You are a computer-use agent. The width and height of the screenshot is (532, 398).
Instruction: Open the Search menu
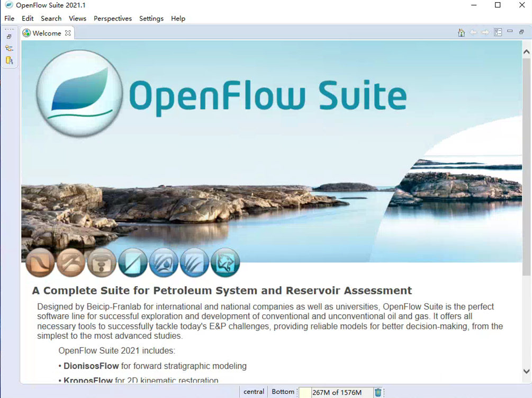pos(51,19)
